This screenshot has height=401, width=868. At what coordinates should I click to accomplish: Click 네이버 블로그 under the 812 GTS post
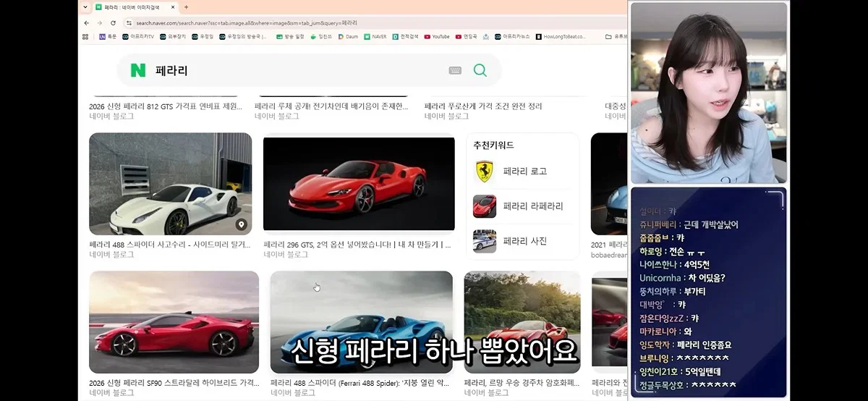(x=111, y=116)
